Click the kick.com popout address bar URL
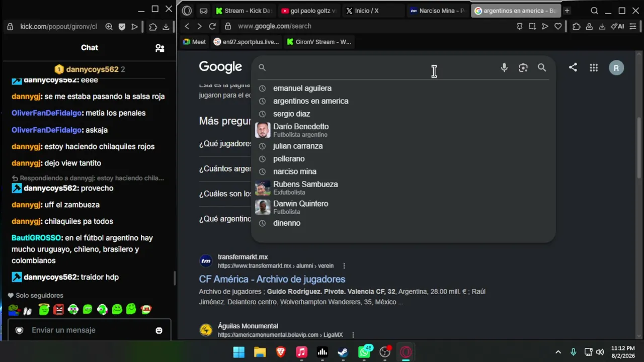The image size is (644, 362). (x=58, y=27)
